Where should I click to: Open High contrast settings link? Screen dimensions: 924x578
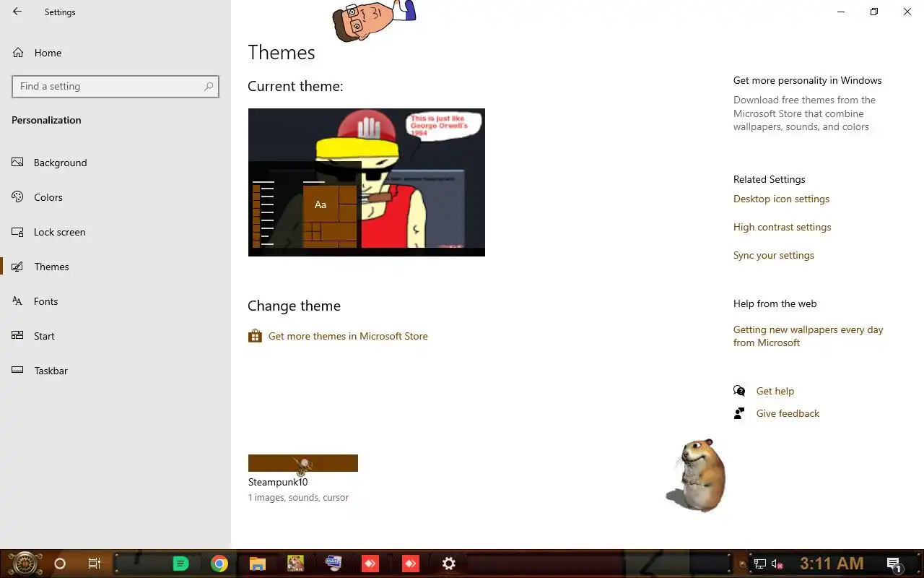click(782, 227)
